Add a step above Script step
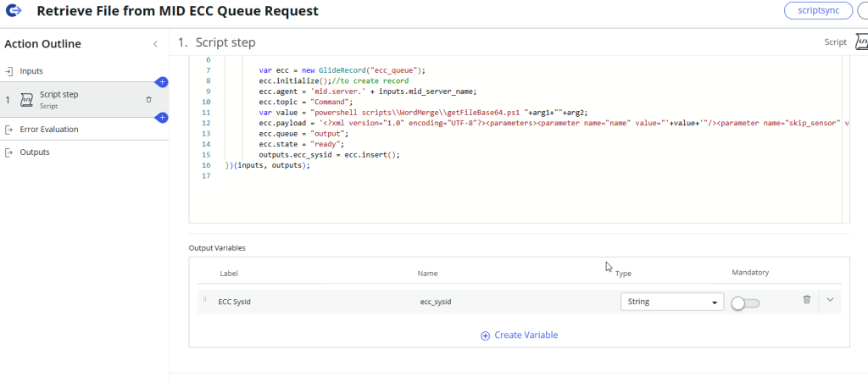This screenshot has width=868, height=382. (x=161, y=82)
